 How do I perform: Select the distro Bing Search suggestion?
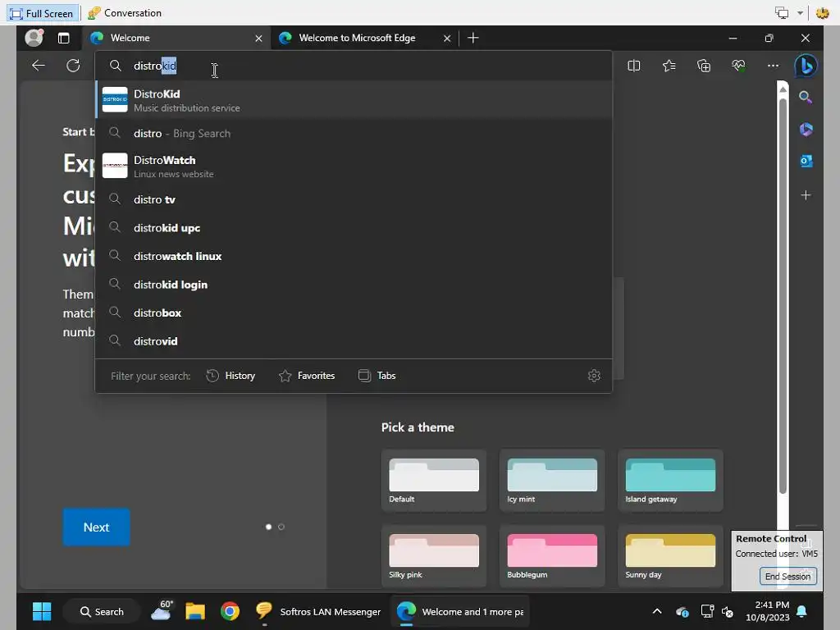[354, 134]
